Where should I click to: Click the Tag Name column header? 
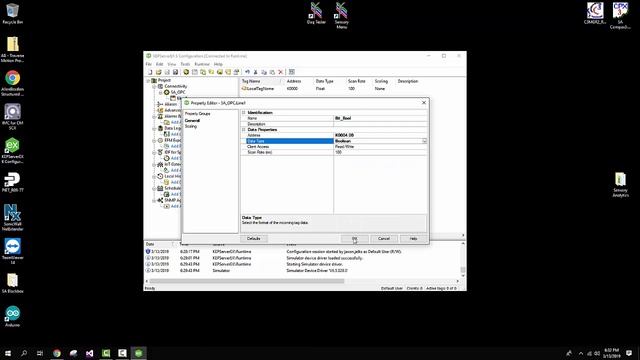point(261,81)
